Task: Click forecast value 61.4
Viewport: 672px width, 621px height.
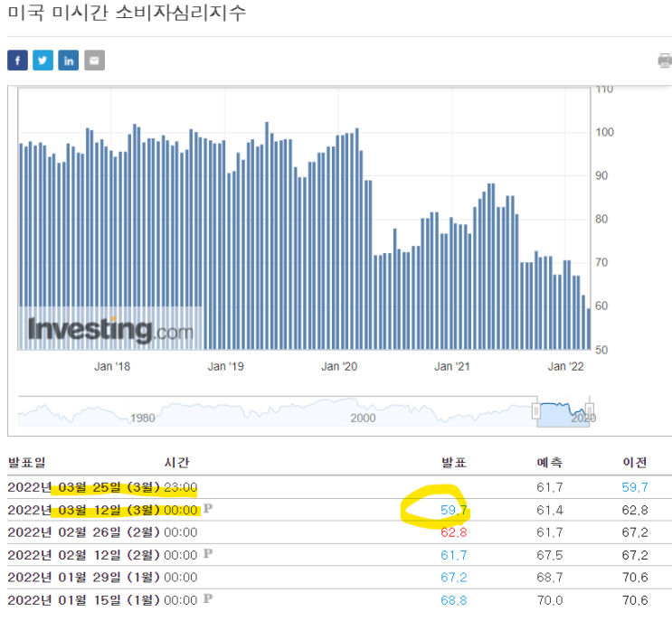Action: [x=549, y=510]
